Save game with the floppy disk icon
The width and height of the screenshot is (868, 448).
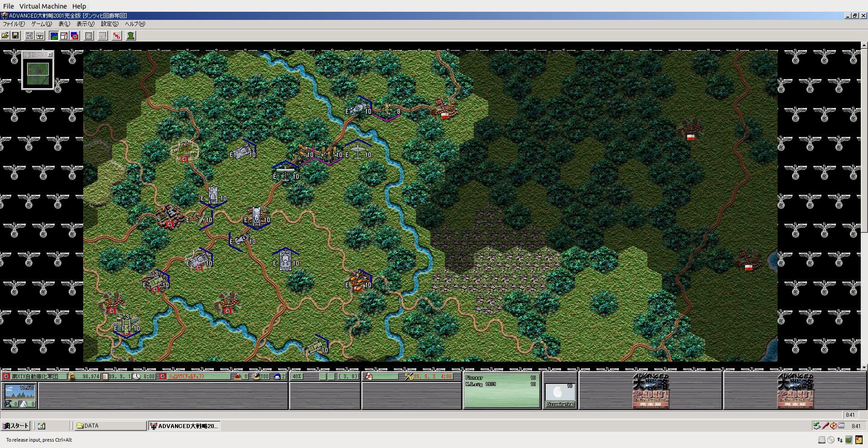pyautogui.click(x=15, y=36)
